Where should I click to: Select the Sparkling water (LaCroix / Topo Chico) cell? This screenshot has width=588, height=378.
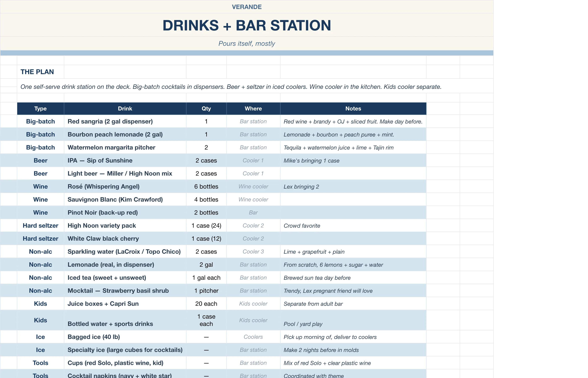125,251
